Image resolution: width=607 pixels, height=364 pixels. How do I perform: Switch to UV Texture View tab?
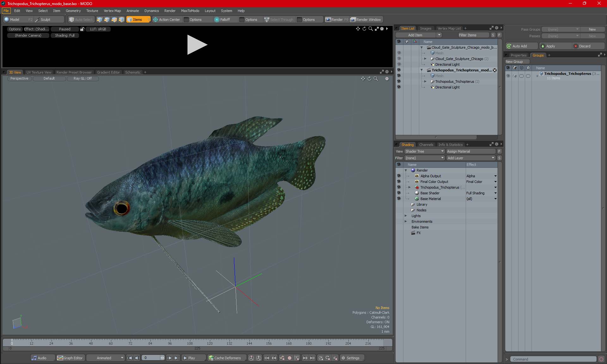tap(39, 72)
